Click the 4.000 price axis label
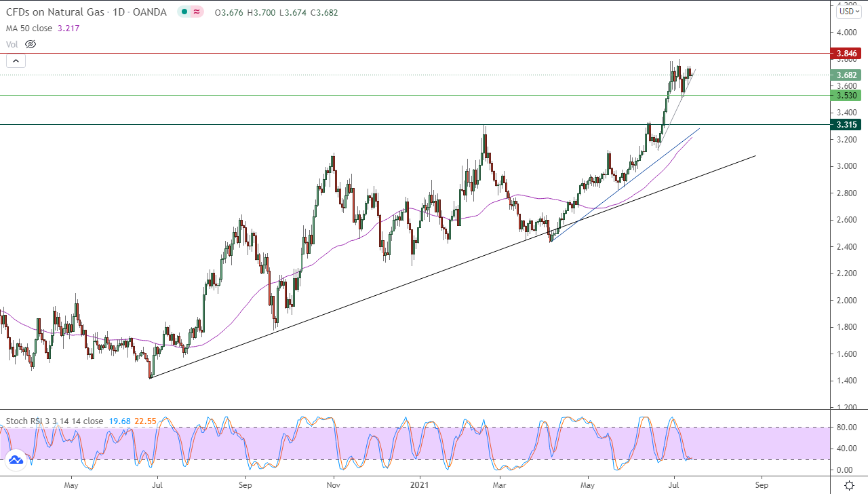Image resolution: width=868 pixels, height=494 pixels. (846, 33)
